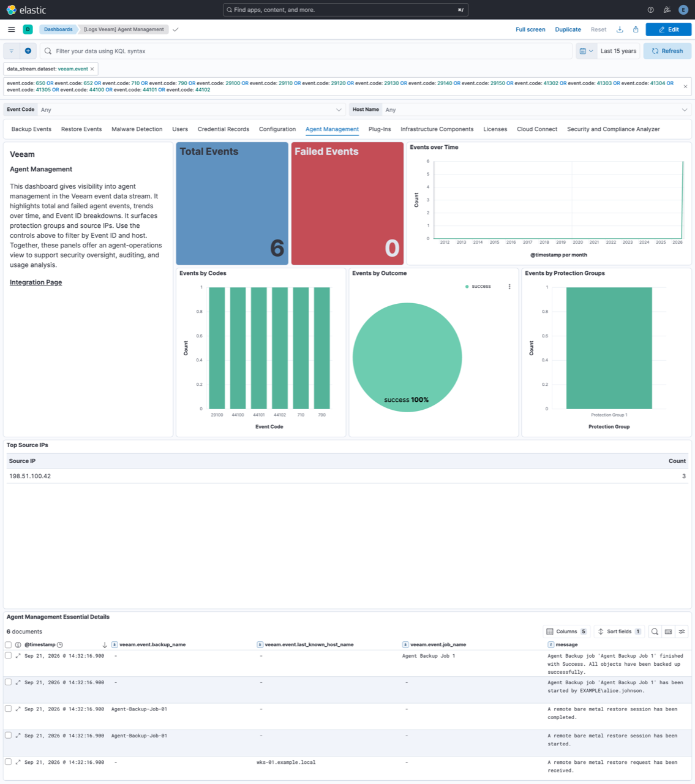Open the Integration Page link
The width and height of the screenshot is (695, 784).
pyautogui.click(x=36, y=282)
